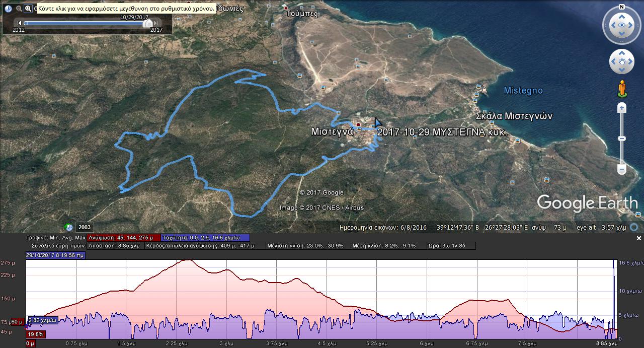
Task: Click the 60 μ elevation indicator
Action: pyautogui.click(x=17, y=322)
